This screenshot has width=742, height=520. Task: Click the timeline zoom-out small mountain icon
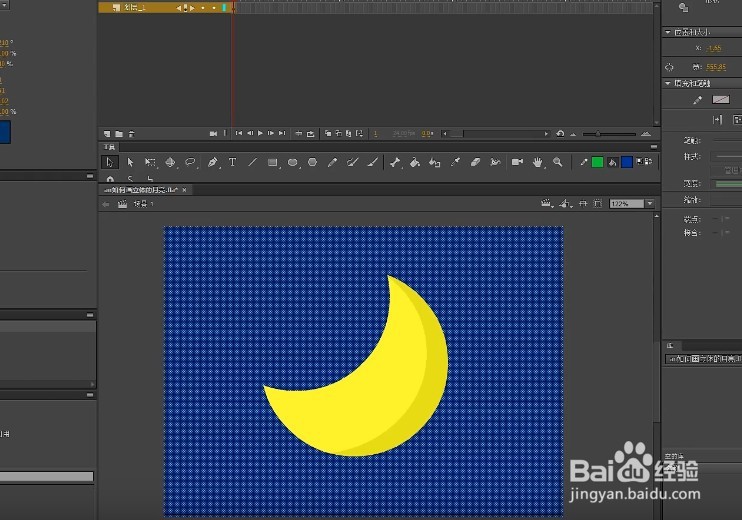click(x=573, y=134)
